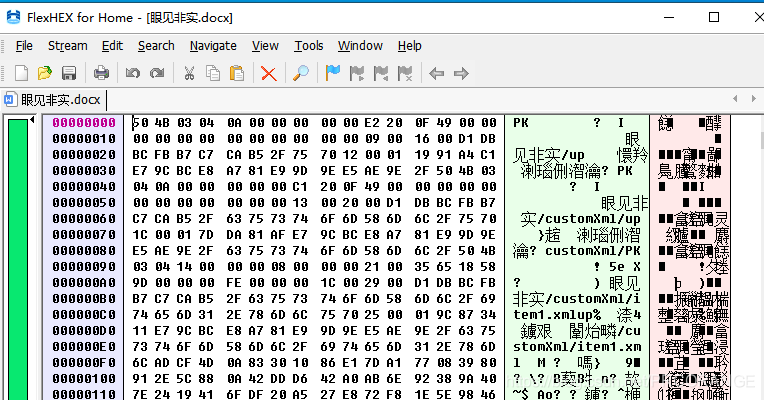
Task: Click hex byte 50 at the file start
Action: [x=140, y=123]
